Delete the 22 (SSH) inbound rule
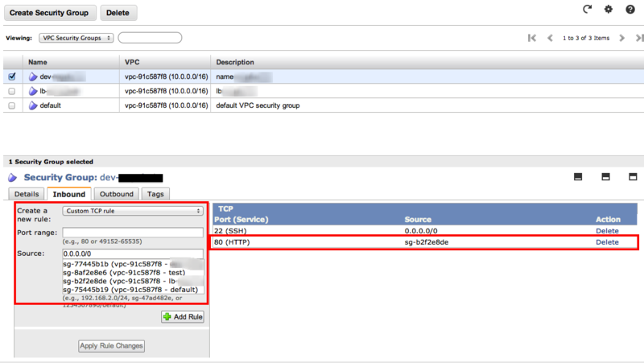 pyautogui.click(x=607, y=231)
